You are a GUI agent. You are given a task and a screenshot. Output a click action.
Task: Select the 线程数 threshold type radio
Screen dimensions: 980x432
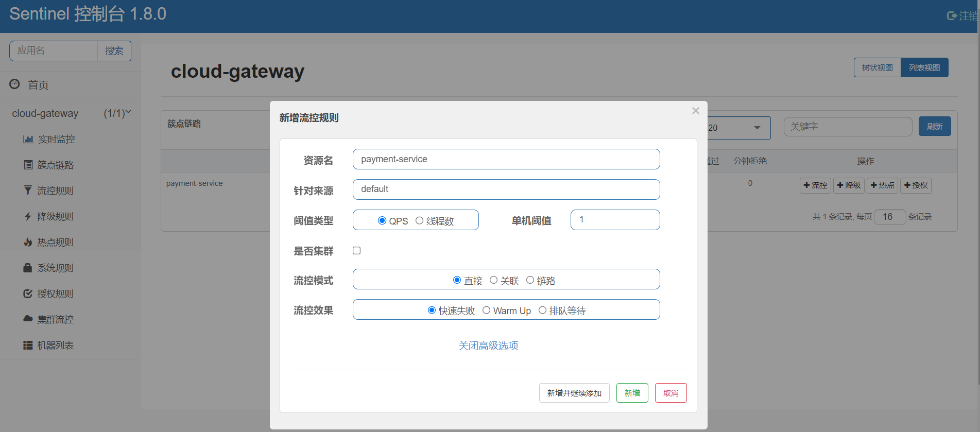click(419, 220)
